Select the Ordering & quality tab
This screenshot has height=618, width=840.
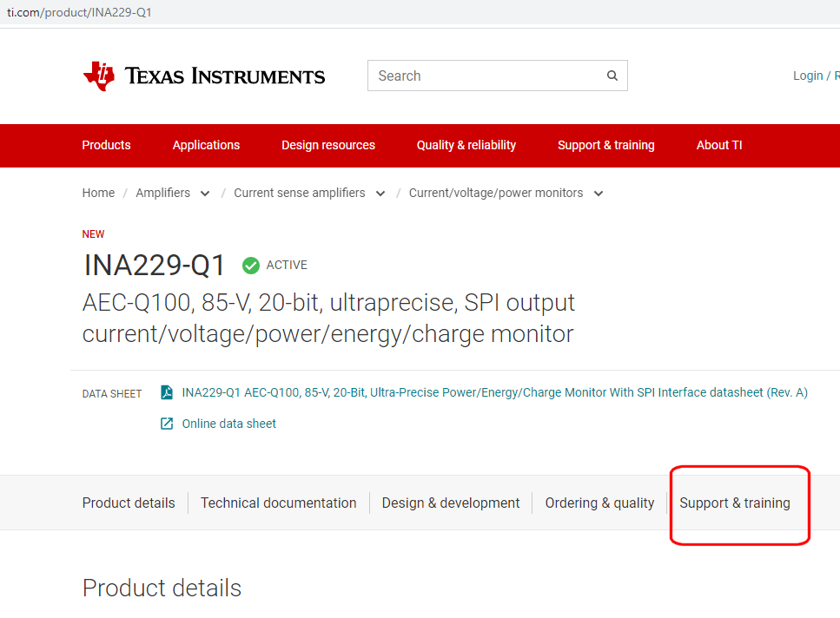599,503
